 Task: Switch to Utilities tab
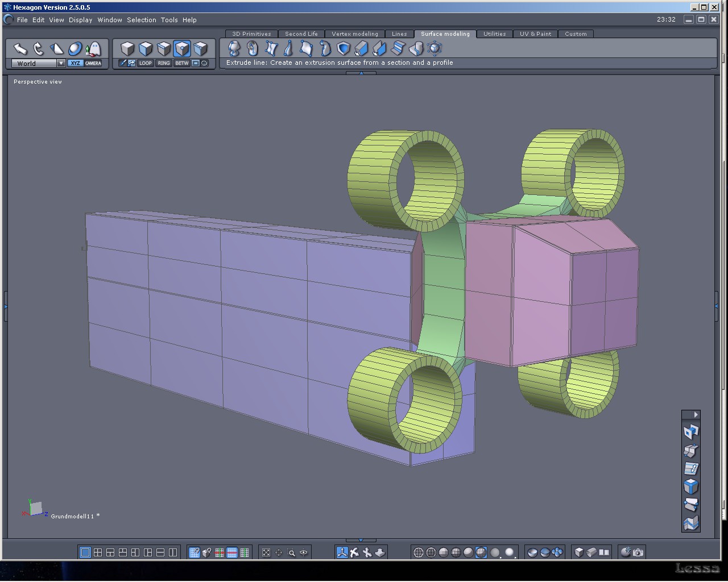click(494, 34)
